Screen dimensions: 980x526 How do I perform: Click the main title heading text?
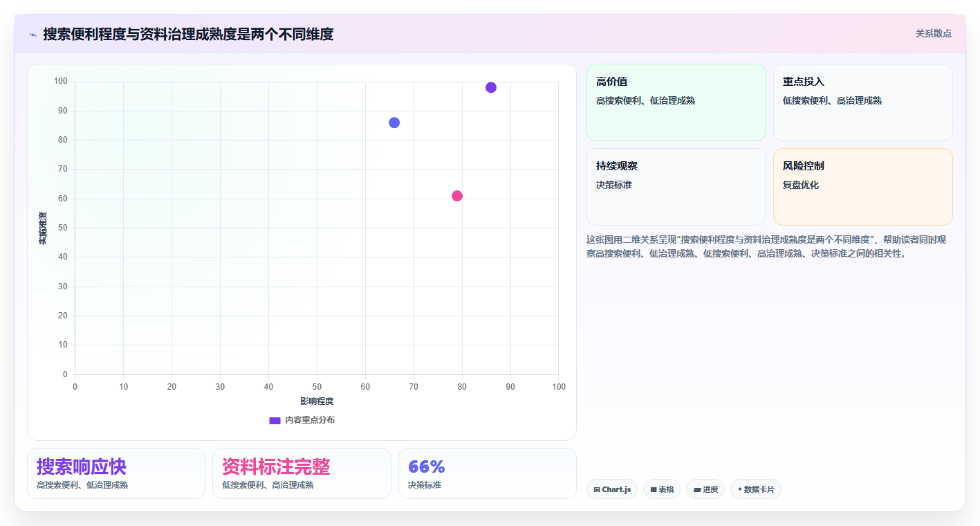[x=188, y=34]
